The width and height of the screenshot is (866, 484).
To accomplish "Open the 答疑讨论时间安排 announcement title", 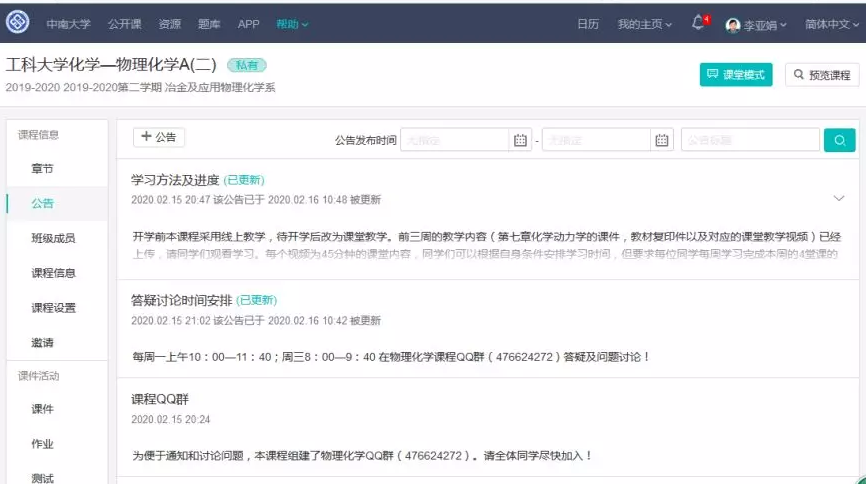I will click(181, 300).
